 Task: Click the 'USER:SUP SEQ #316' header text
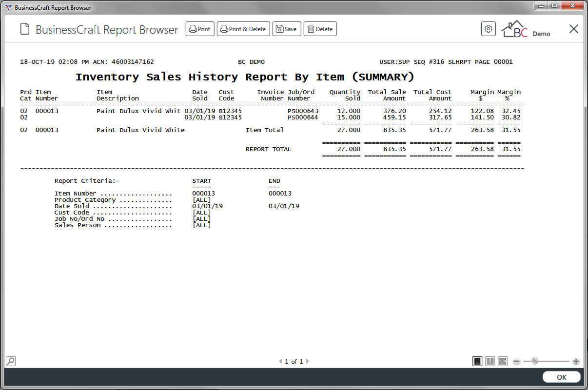pos(412,62)
